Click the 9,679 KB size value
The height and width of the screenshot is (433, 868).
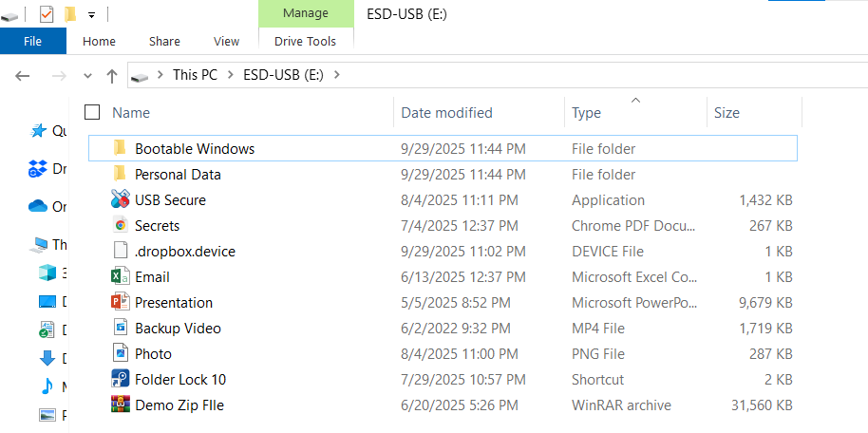pos(765,302)
